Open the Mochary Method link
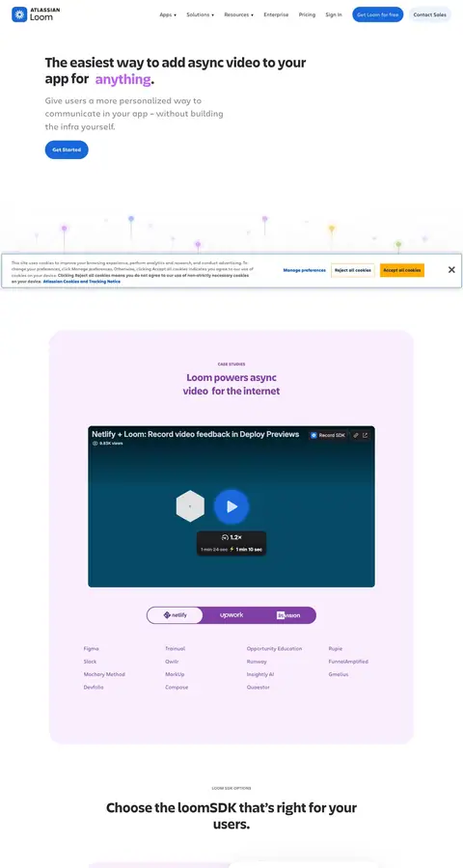The height and width of the screenshot is (868, 463). [x=104, y=674]
